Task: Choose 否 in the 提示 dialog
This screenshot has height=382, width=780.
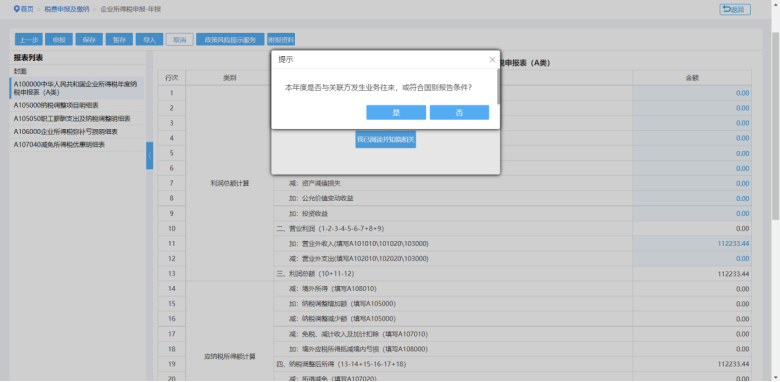Action: (x=459, y=112)
